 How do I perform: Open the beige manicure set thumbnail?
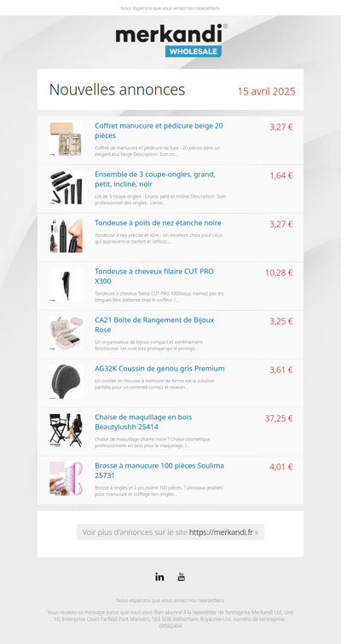click(66, 139)
